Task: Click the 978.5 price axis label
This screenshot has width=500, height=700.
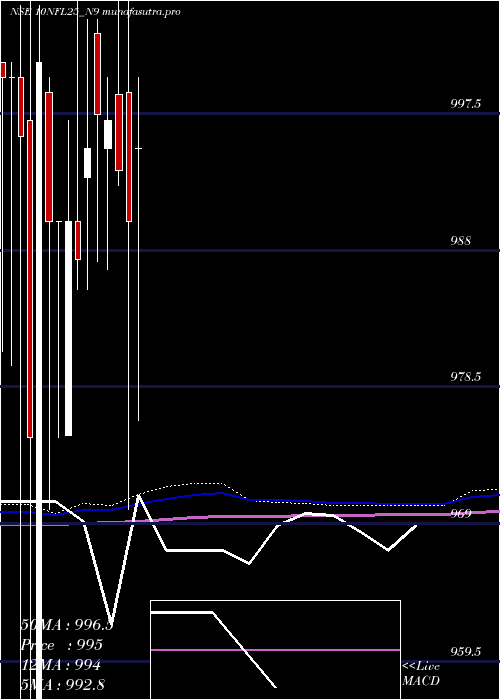Action: (x=466, y=377)
